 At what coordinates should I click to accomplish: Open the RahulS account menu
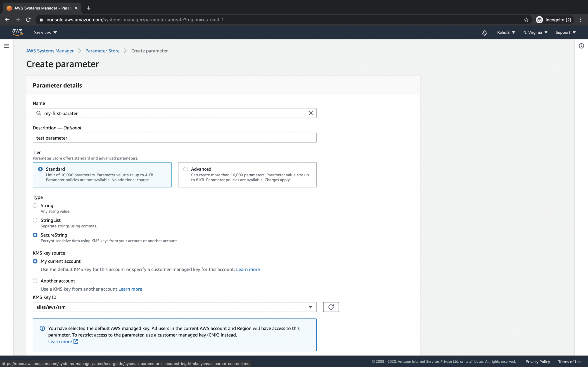[x=506, y=33]
